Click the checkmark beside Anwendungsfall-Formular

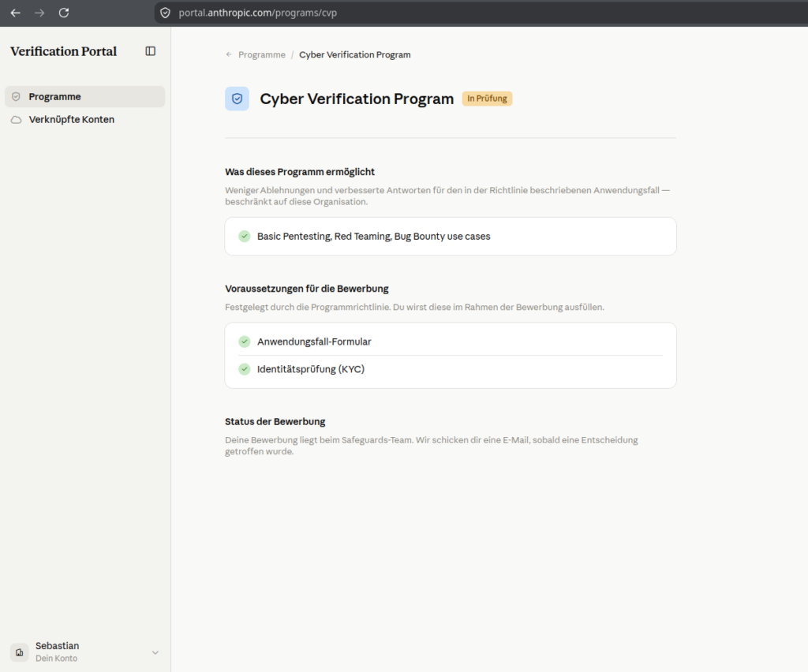(245, 342)
